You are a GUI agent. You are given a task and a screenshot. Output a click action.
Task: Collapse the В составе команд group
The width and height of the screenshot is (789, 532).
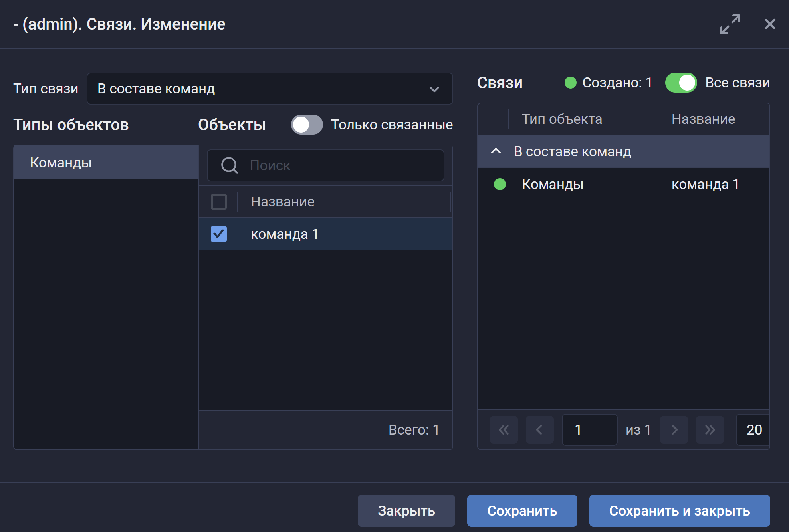coord(496,151)
